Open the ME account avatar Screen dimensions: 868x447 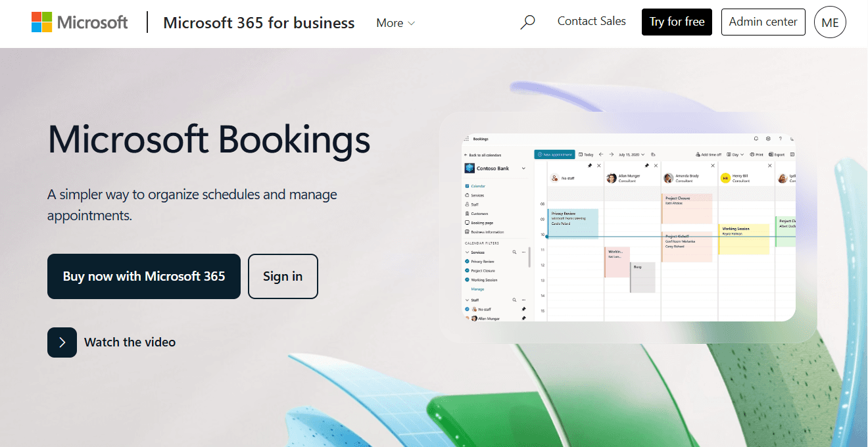click(830, 22)
